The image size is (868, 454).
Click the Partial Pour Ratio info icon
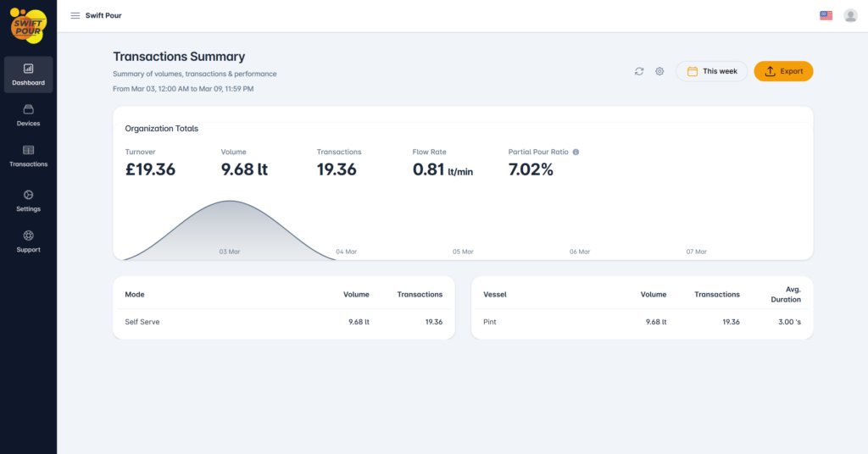[576, 152]
